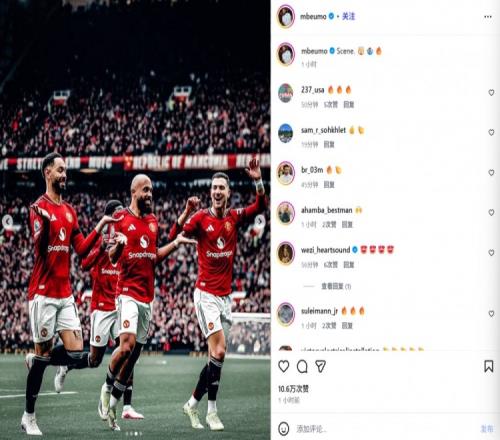Save the post with bookmark icon

click(x=489, y=366)
